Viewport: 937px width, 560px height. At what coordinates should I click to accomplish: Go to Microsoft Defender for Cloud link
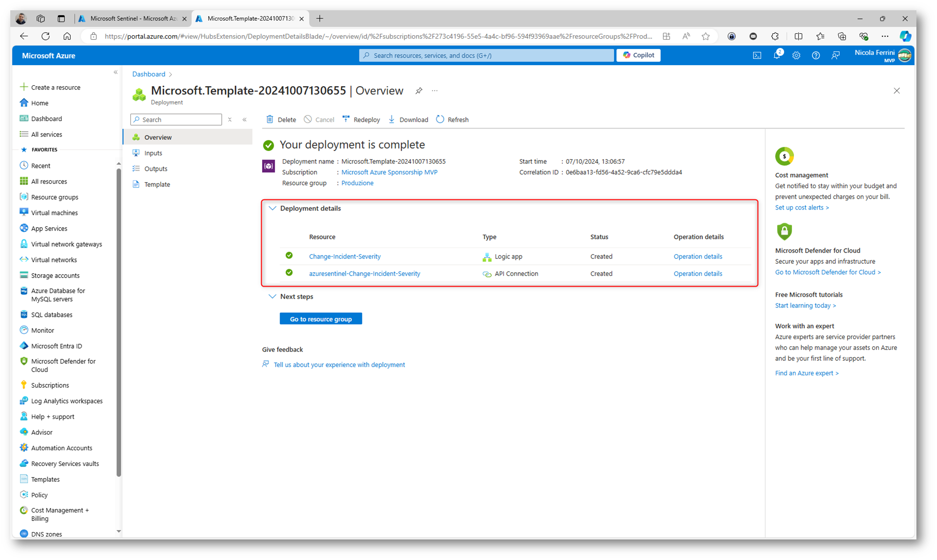828,272
